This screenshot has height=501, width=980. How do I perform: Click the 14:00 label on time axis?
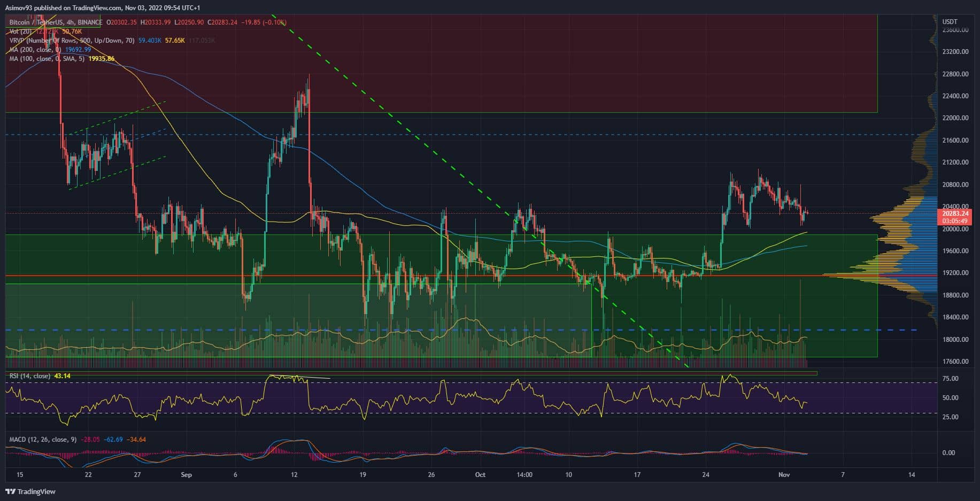[524, 475]
